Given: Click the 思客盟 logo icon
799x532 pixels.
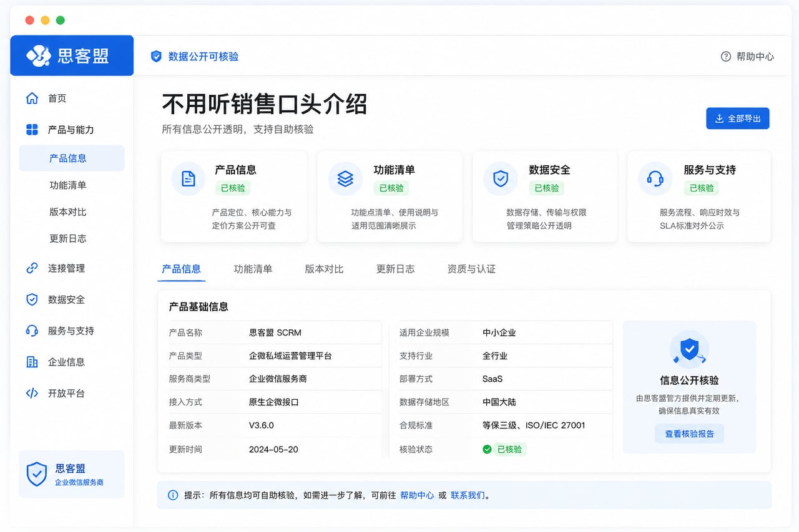Looking at the screenshot, I should tap(39, 56).
